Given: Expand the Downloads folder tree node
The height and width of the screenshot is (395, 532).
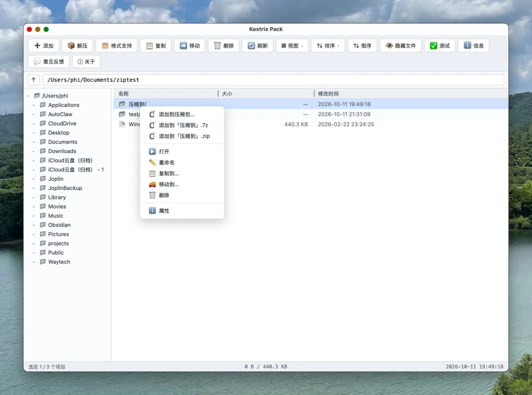Looking at the screenshot, I should 34,151.
